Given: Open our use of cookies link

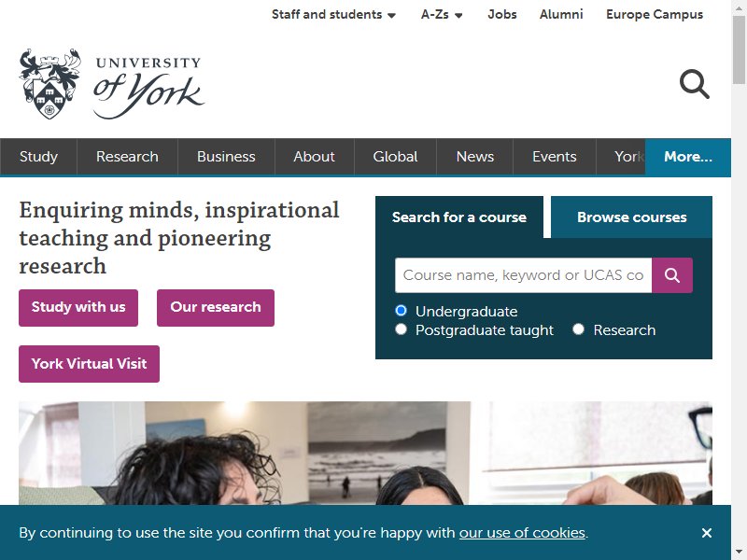Looking at the screenshot, I should (x=522, y=533).
